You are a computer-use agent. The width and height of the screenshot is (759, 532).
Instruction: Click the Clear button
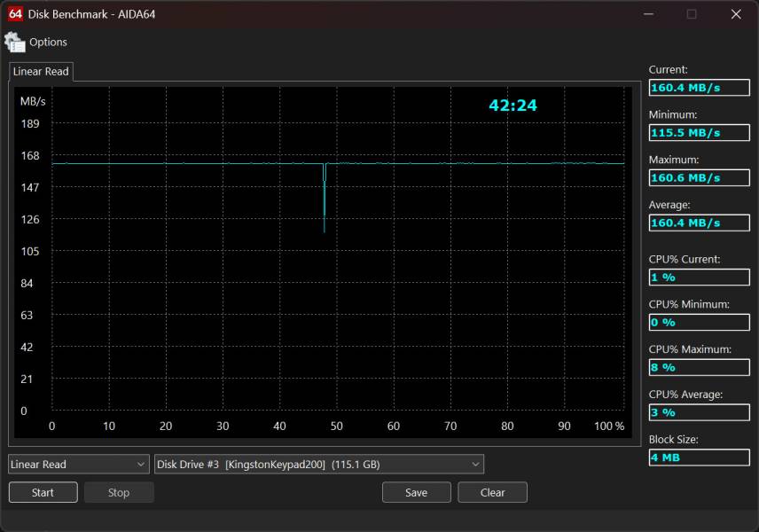[x=492, y=492]
